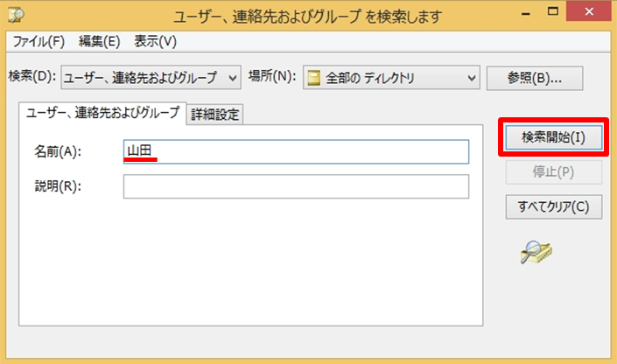Focus the 名前(A) input containing 山田

[296, 151]
